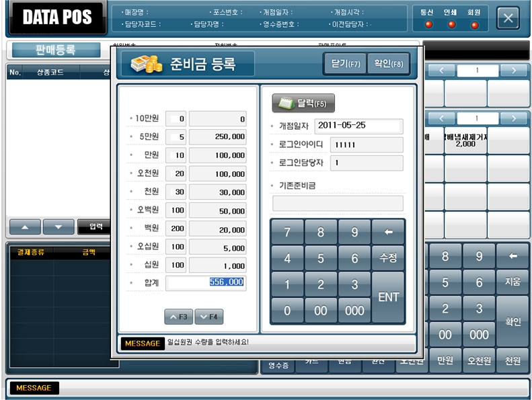
Task: Go to previous page in top-right pager
Action: click(x=442, y=71)
